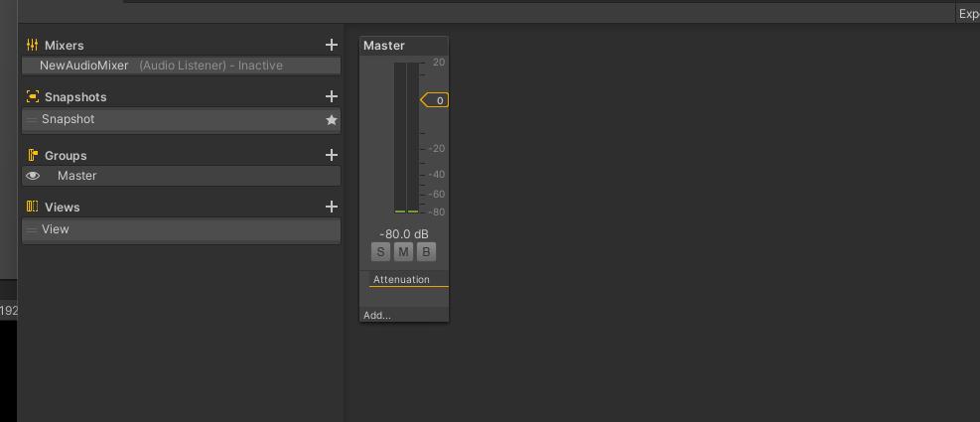The height and width of the screenshot is (422, 980).
Task: Click the Views section icon
Action: click(33, 207)
